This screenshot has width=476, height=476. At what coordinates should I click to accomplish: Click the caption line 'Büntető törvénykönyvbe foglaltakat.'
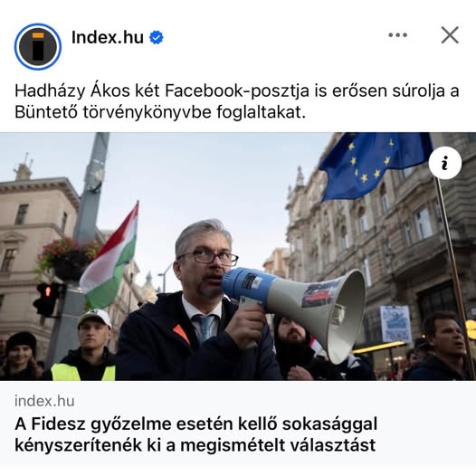[160, 112]
